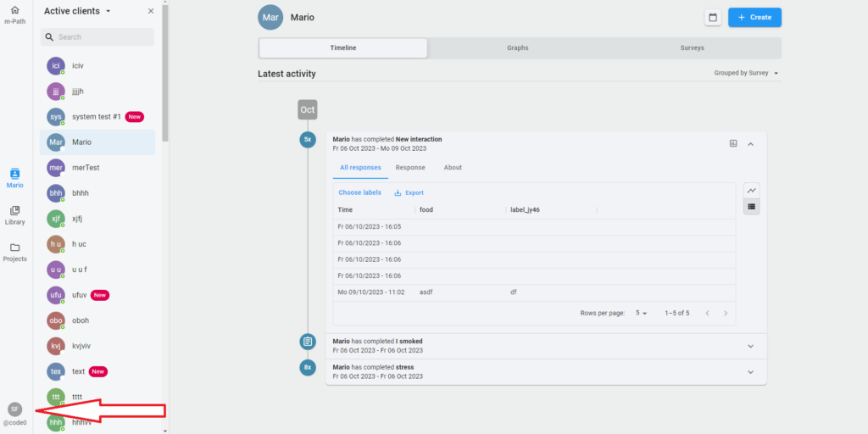Click the m-Path home icon
868x434 pixels.
(x=14, y=10)
